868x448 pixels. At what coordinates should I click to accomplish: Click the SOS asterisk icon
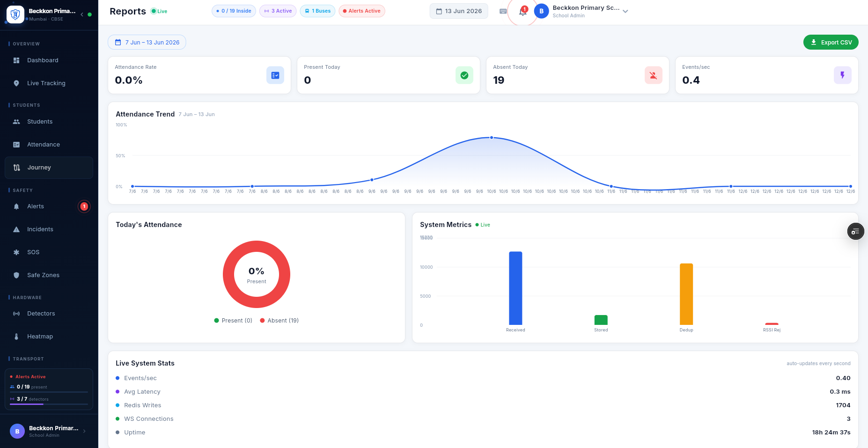(x=16, y=252)
